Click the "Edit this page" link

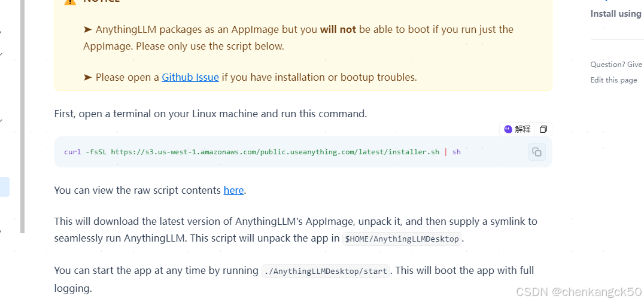[x=613, y=80]
